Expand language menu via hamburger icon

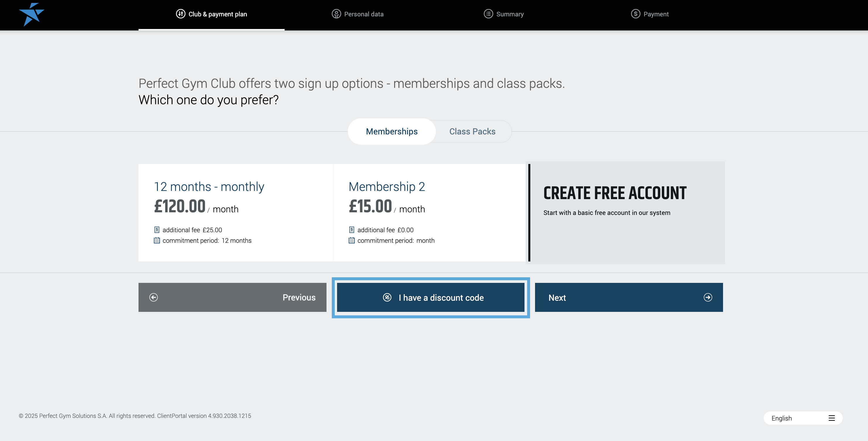click(x=832, y=418)
